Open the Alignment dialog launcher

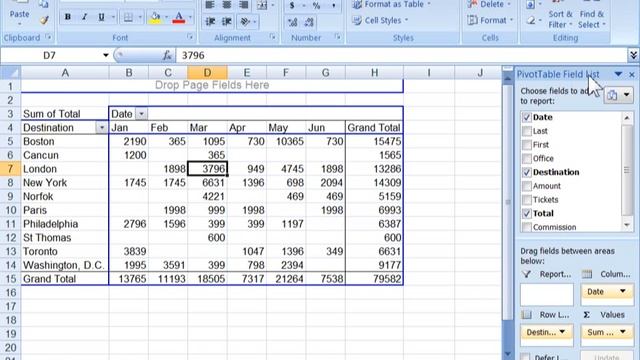273,37
